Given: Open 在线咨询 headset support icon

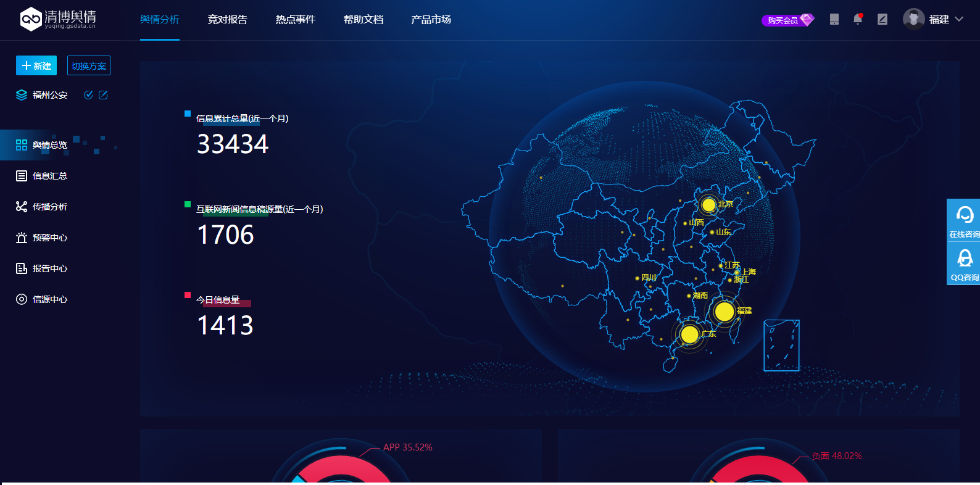Looking at the screenshot, I should pos(964,215).
